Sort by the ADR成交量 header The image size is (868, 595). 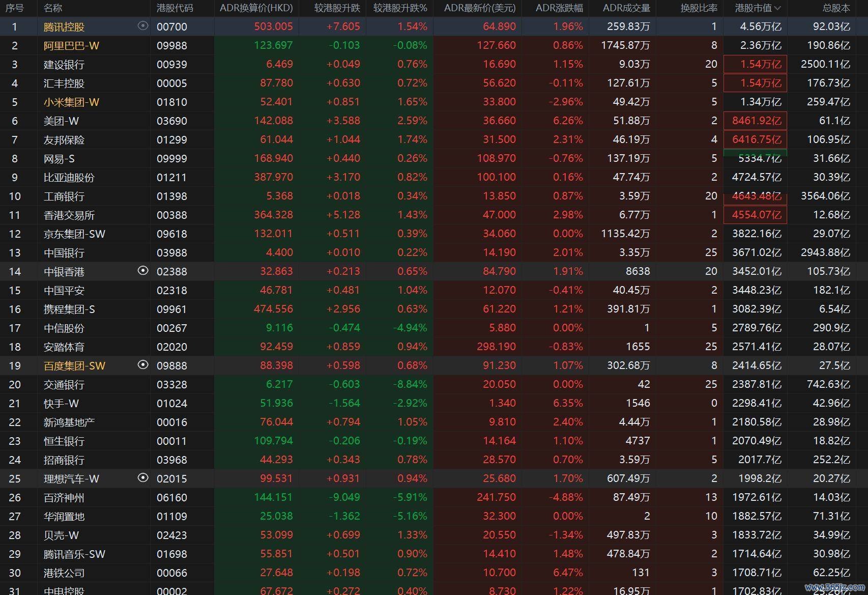(626, 8)
